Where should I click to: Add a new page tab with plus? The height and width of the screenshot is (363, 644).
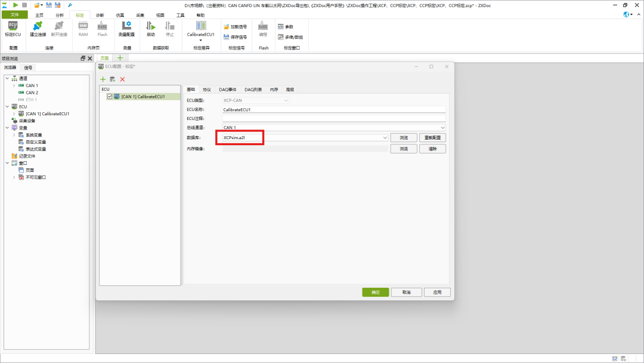(x=120, y=58)
